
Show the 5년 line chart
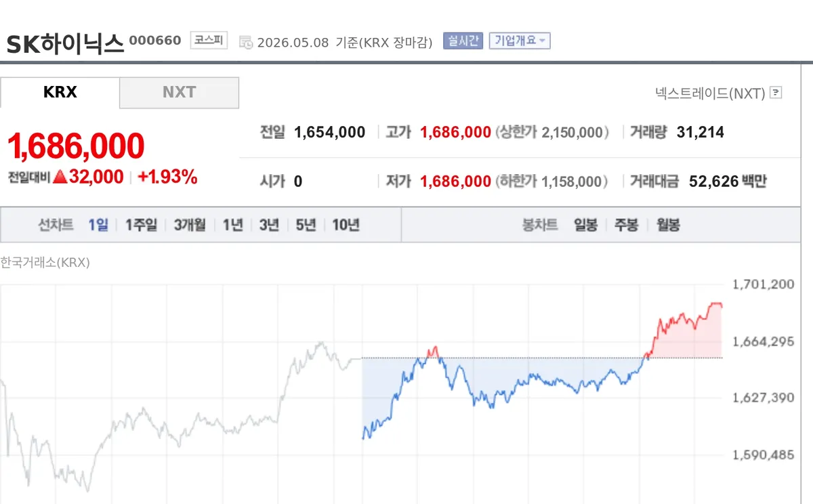(x=306, y=225)
